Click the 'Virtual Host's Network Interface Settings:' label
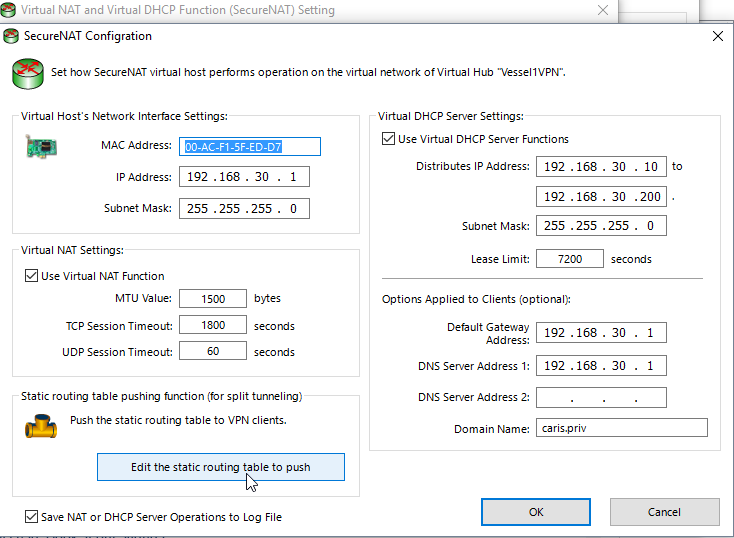 click(x=125, y=116)
